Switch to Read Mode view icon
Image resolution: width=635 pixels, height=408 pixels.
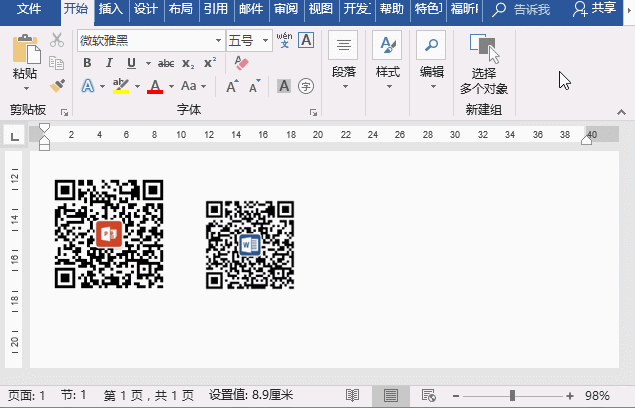[352, 395]
